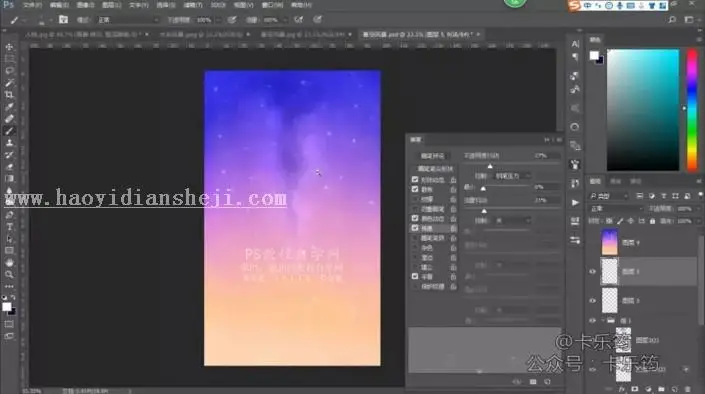This screenshot has height=394, width=705.
Task: Click the fx layer style icon
Action: pos(622,389)
